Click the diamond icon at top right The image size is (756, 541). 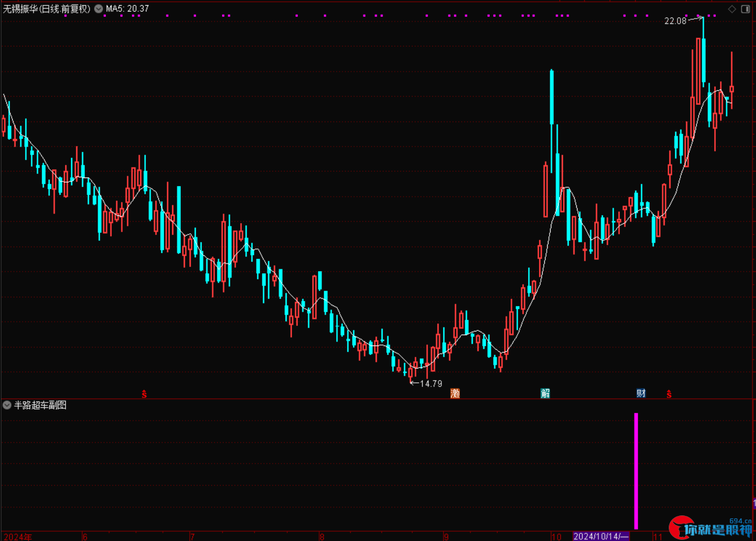(x=732, y=9)
